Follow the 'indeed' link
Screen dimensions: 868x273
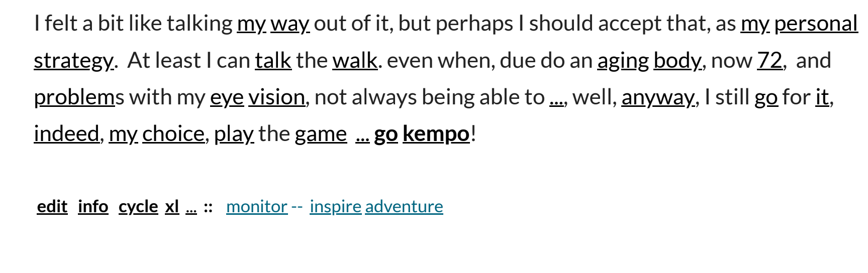tap(66, 134)
